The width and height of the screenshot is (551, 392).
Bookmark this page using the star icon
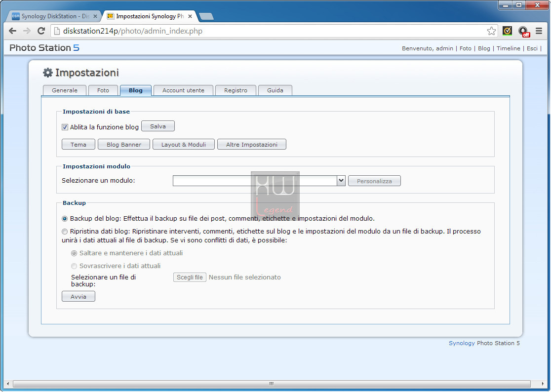tap(491, 31)
